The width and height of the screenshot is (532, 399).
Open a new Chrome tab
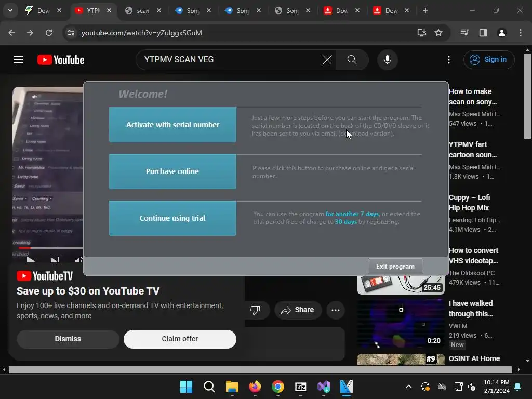tap(425, 10)
